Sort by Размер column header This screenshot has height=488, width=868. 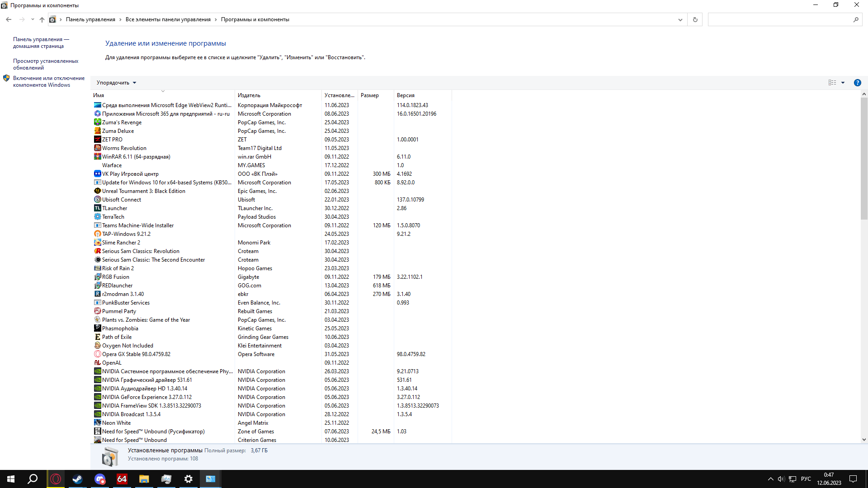376,95
